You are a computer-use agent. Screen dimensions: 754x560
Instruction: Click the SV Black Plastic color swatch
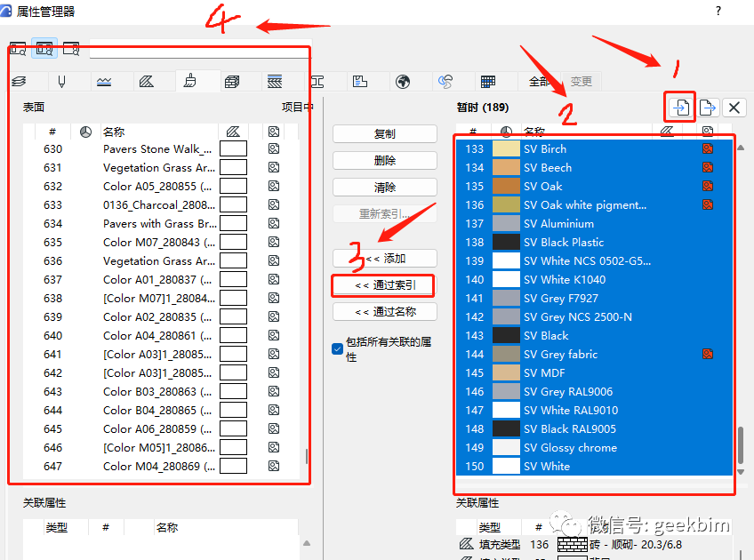pos(506,243)
